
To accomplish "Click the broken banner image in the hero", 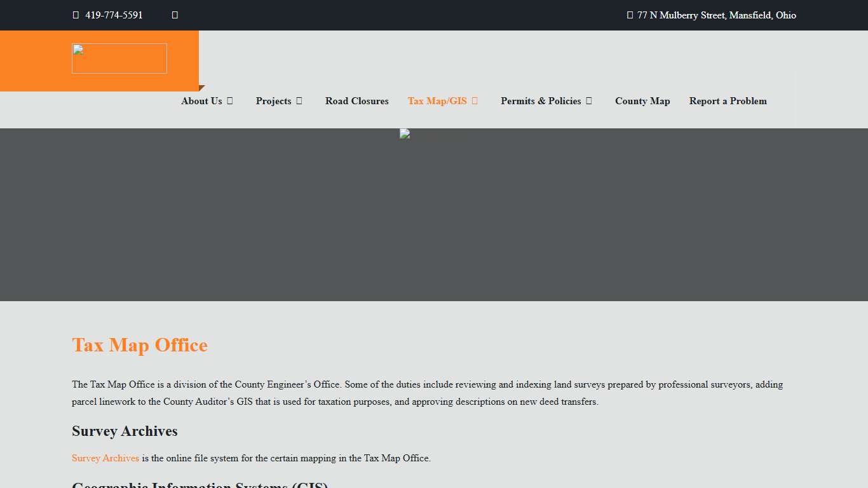I will tap(405, 134).
